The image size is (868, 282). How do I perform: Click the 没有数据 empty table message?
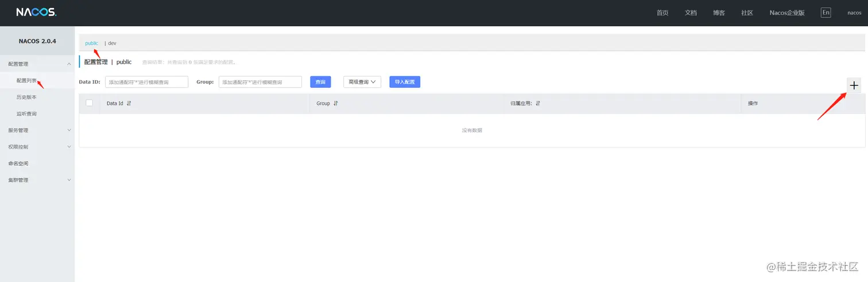coord(472,131)
